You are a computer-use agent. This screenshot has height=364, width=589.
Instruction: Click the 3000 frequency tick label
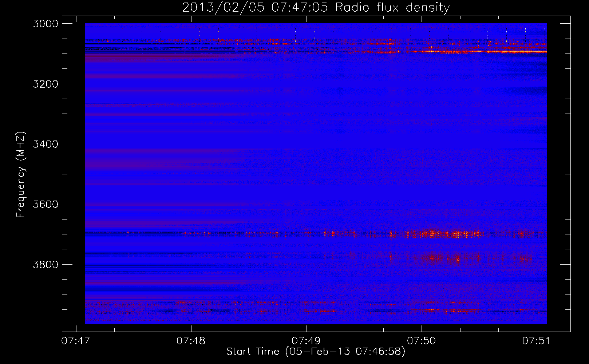point(46,24)
